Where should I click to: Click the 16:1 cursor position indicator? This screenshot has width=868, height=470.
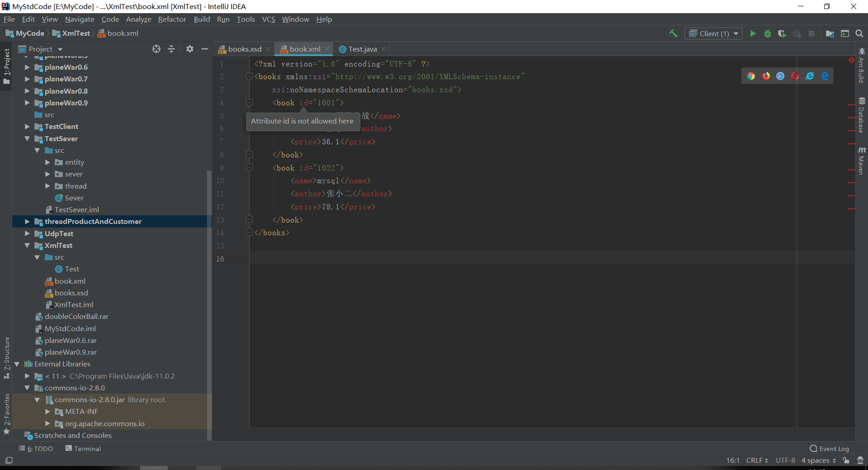pos(732,461)
